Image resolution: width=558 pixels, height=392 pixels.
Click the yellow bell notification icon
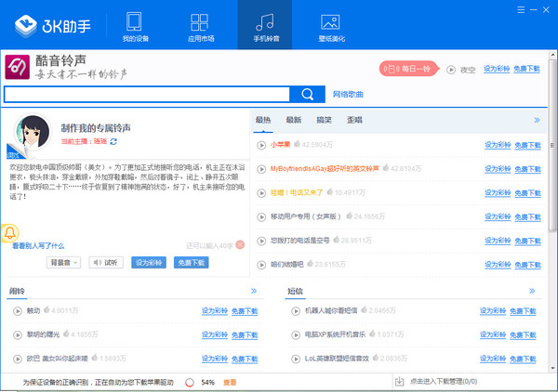pyautogui.click(x=10, y=232)
